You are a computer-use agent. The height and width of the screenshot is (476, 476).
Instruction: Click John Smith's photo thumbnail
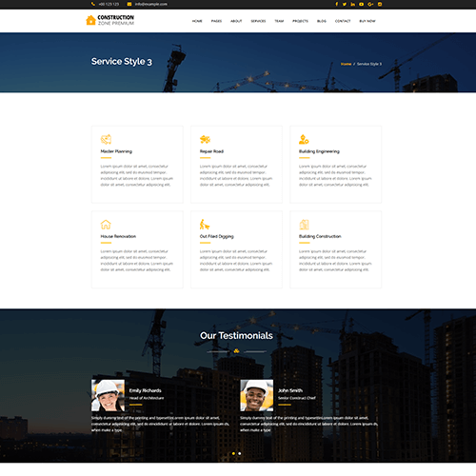257,395
